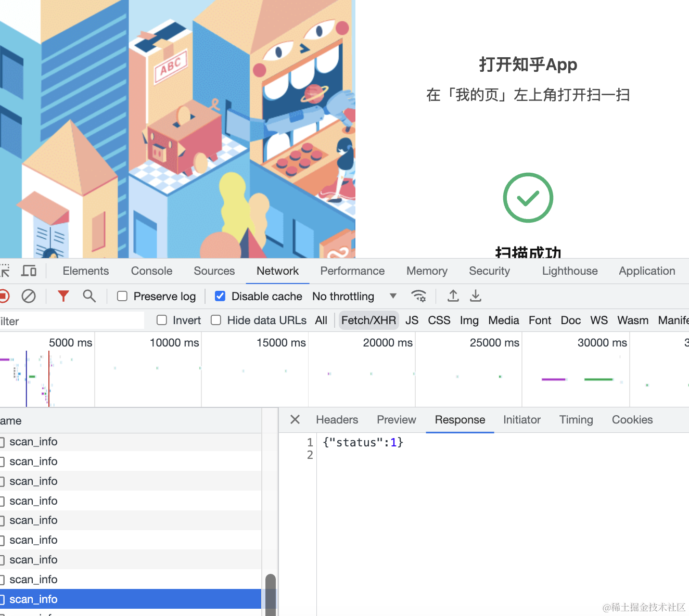Image resolution: width=689 pixels, height=616 pixels.
Task: Select the WS filter type
Action: tap(598, 320)
